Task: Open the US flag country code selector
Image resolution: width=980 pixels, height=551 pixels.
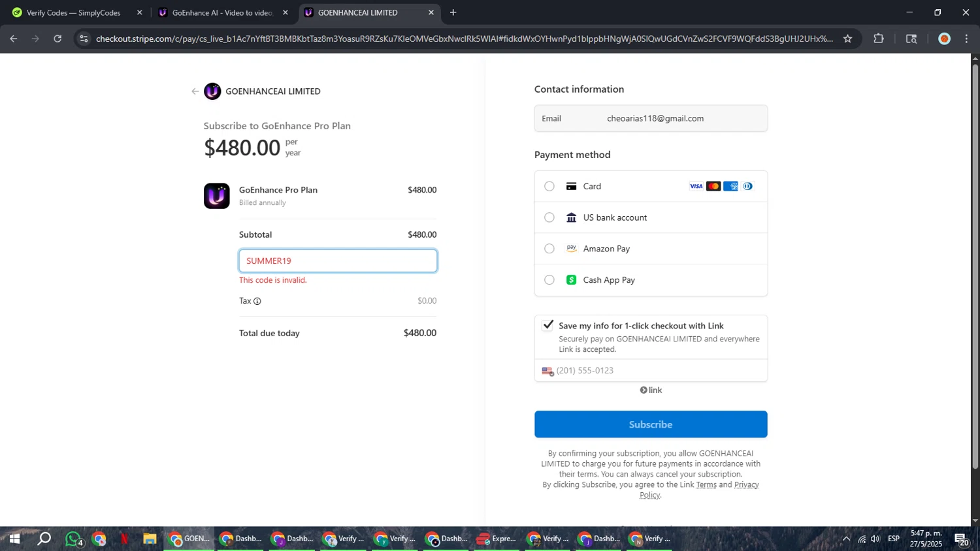Action: coord(547,371)
